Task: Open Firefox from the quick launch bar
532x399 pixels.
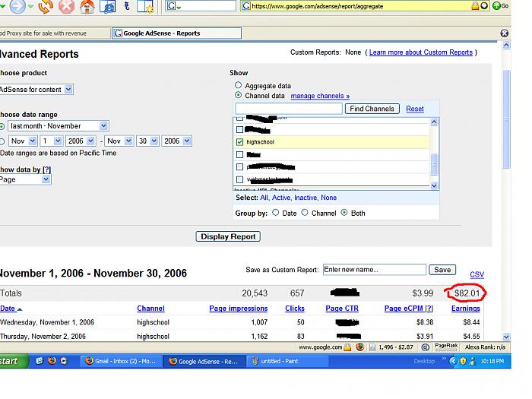Action: pos(52,361)
